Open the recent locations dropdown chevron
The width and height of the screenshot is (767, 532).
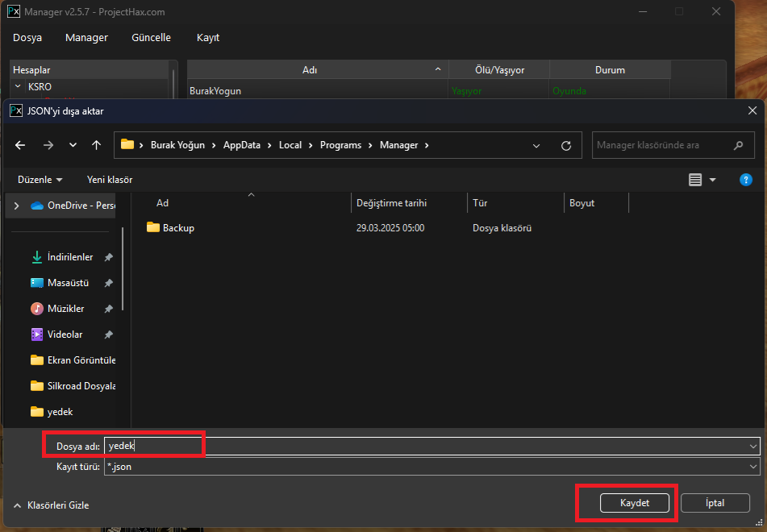click(73, 146)
